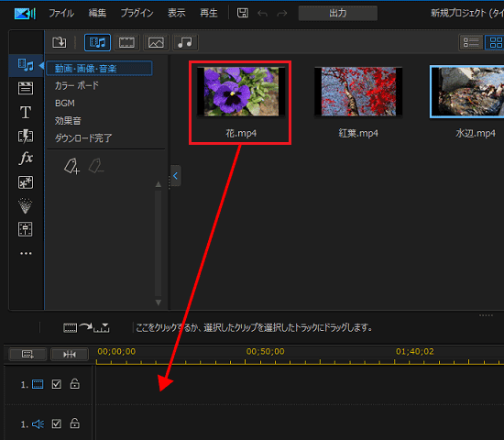Open the Transition Room lightning icon

pos(26,136)
